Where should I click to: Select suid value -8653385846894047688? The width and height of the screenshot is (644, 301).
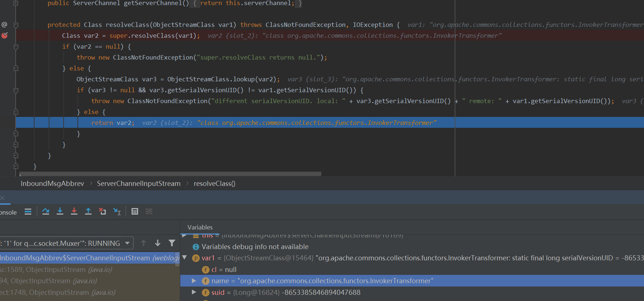pos(321,292)
